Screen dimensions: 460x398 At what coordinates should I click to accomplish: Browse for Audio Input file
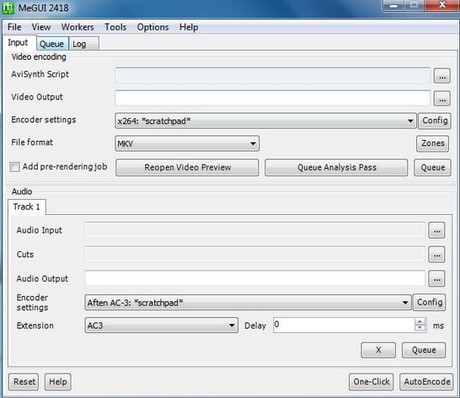coord(437,230)
